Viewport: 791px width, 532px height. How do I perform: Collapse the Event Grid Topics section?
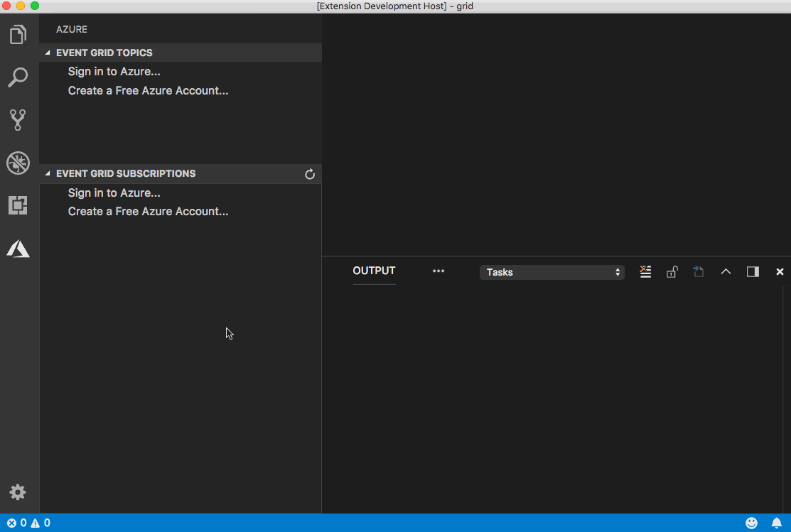point(48,53)
